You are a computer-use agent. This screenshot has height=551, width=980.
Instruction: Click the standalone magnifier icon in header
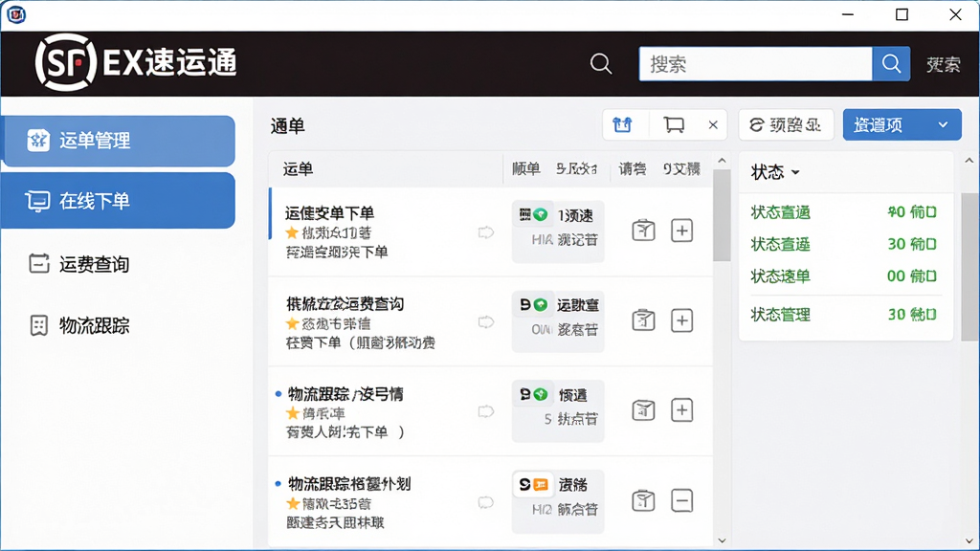tap(601, 64)
